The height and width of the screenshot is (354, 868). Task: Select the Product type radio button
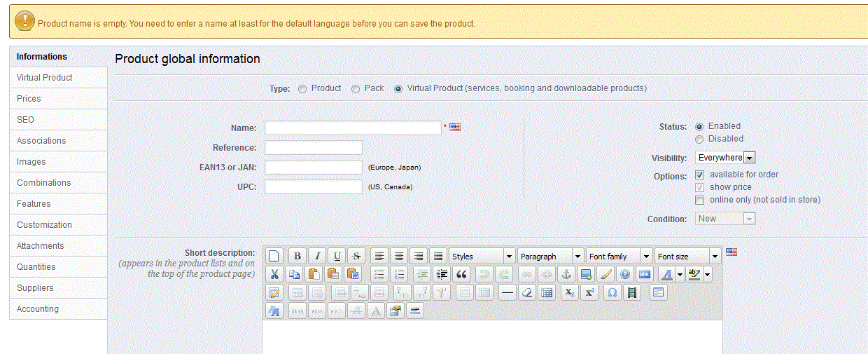pos(302,89)
